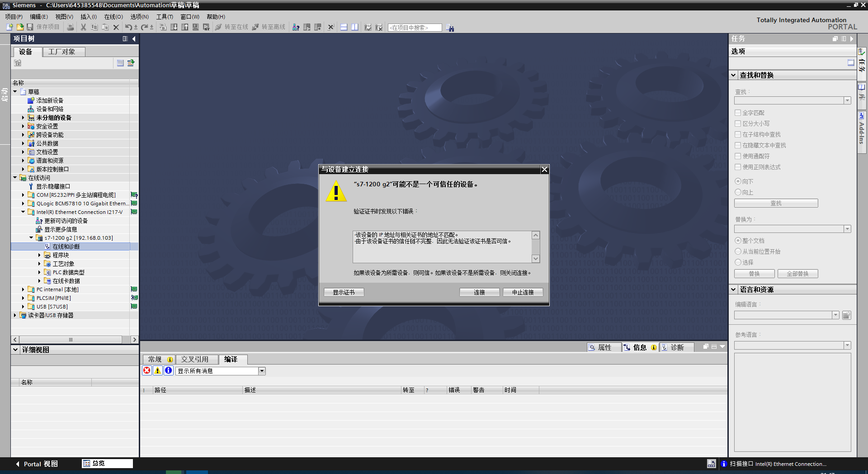Expand the 程序块 tree node
Screen dimensions: 868x474
(x=39, y=255)
